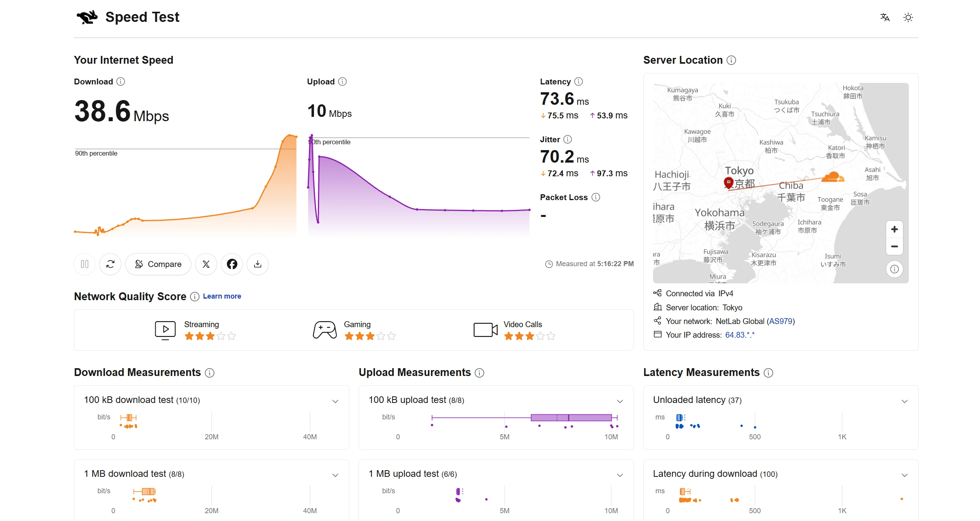Screen dimensions: 980x521
Task: Show info about Server Location
Action: click(x=731, y=60)
